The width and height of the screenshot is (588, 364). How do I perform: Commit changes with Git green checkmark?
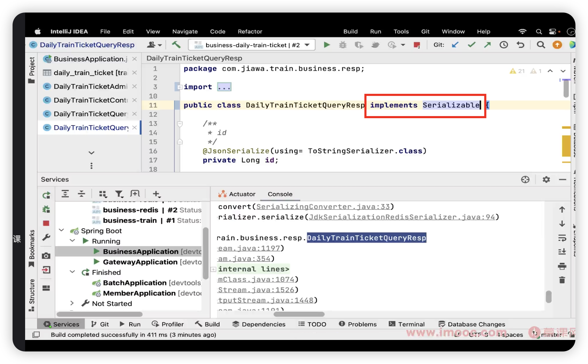coord(472,45)
